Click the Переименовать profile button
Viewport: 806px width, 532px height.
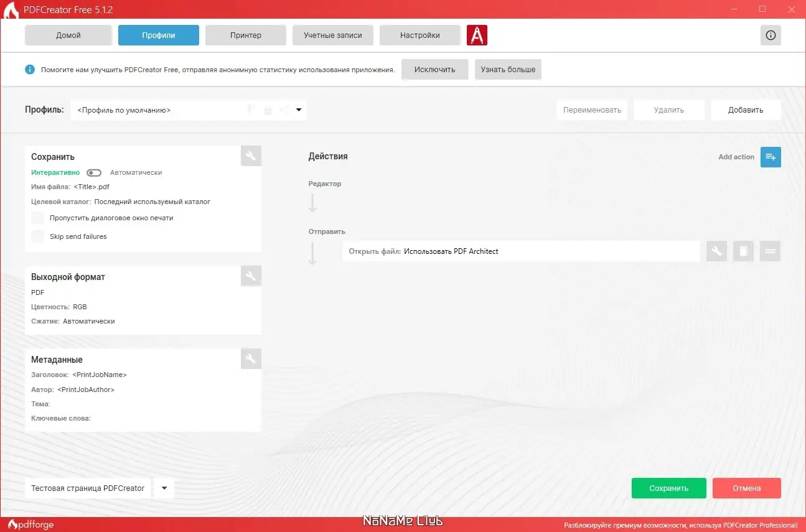point(592,110)
